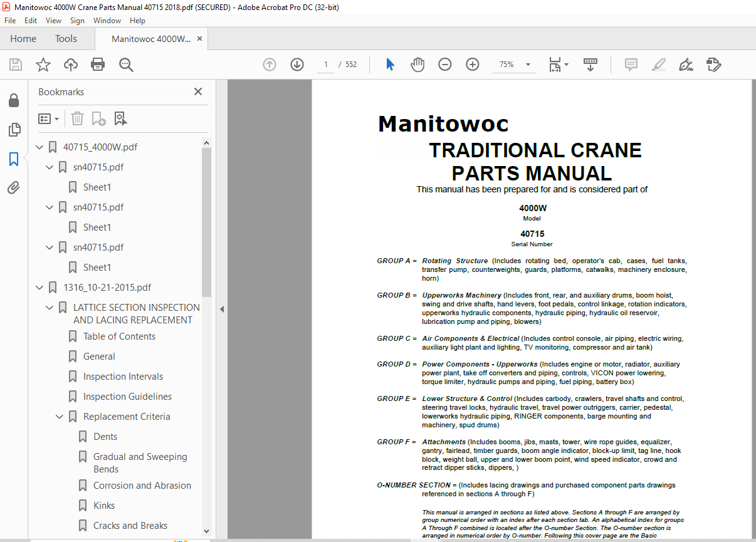
Task: Open the find text magnifier tool
Action: coord(126,65)
